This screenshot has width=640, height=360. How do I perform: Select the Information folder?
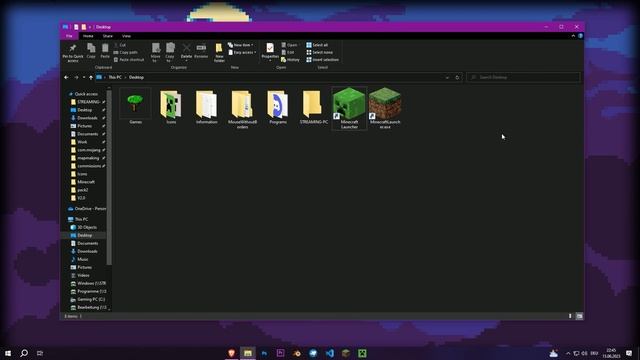(207, 106)
